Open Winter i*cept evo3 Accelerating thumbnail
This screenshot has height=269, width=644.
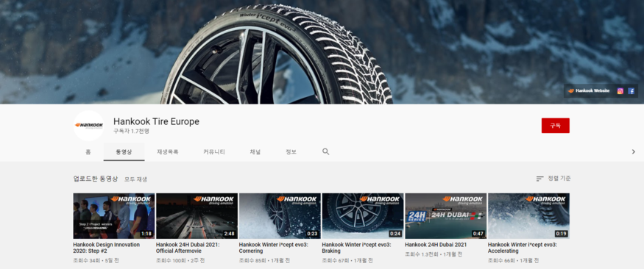pos(528,216)
